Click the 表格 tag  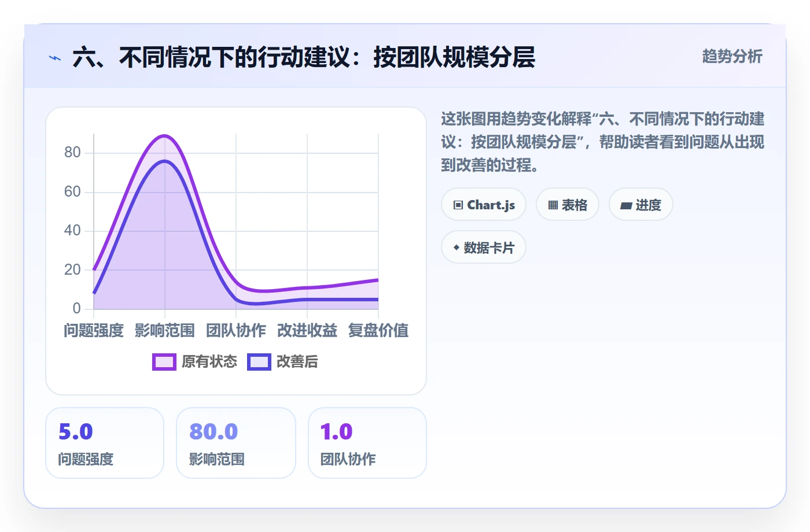[568, 205]
